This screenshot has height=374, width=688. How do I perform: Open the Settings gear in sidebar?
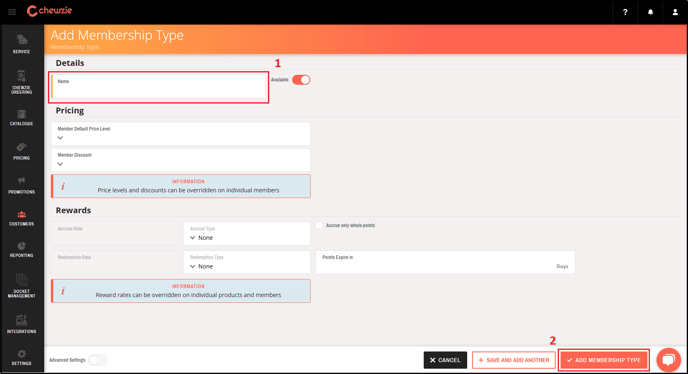coord(22,357)
